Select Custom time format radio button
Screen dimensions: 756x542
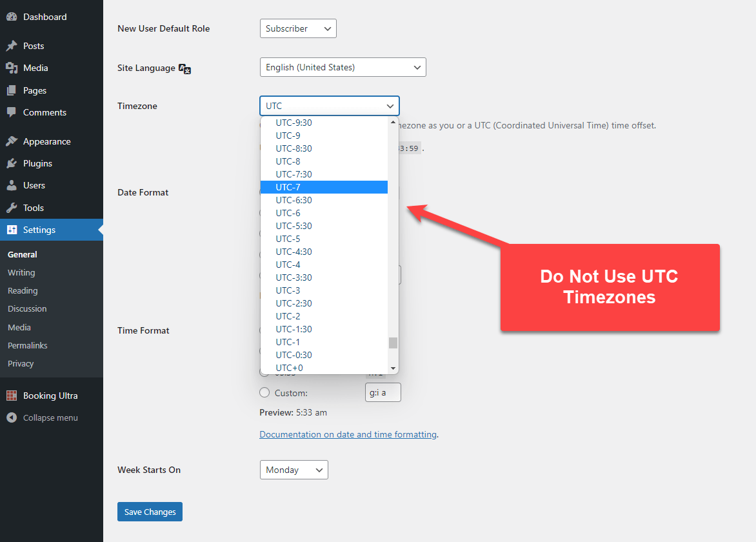point(264,392)
